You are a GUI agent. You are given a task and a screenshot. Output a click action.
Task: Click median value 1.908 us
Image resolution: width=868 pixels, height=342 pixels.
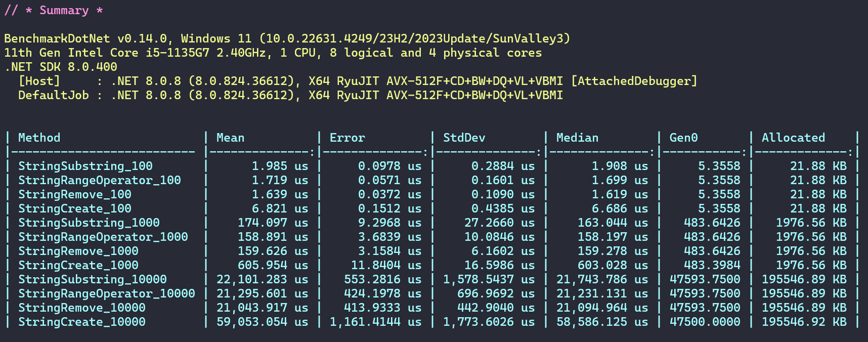coord(620,166)
